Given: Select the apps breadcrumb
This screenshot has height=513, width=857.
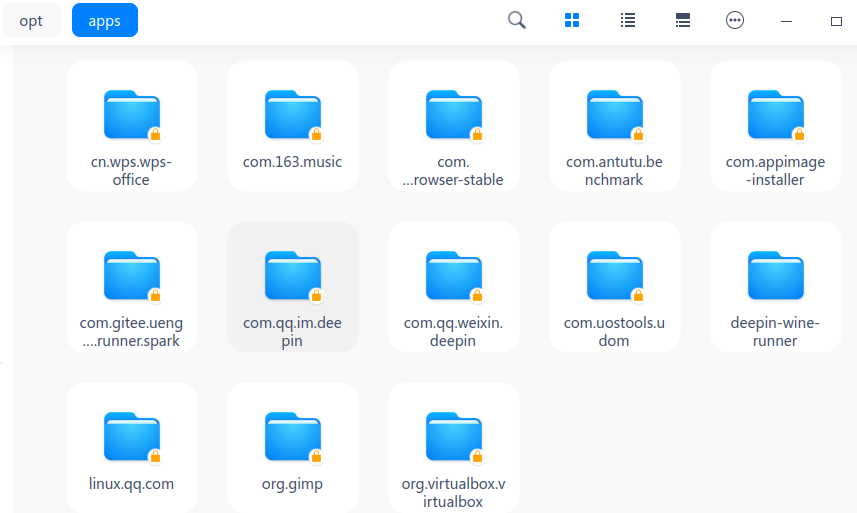Looking at the screenshot, I should tap(104, 20).
